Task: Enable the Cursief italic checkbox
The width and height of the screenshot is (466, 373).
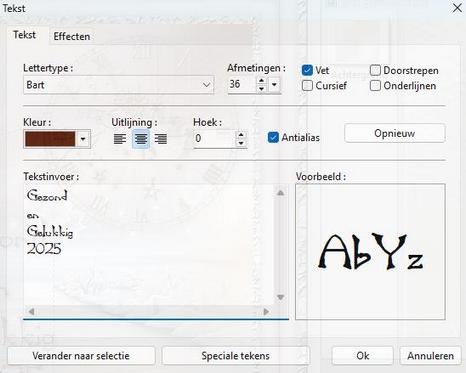Action: pyautogui.click(x=307, y=86)
